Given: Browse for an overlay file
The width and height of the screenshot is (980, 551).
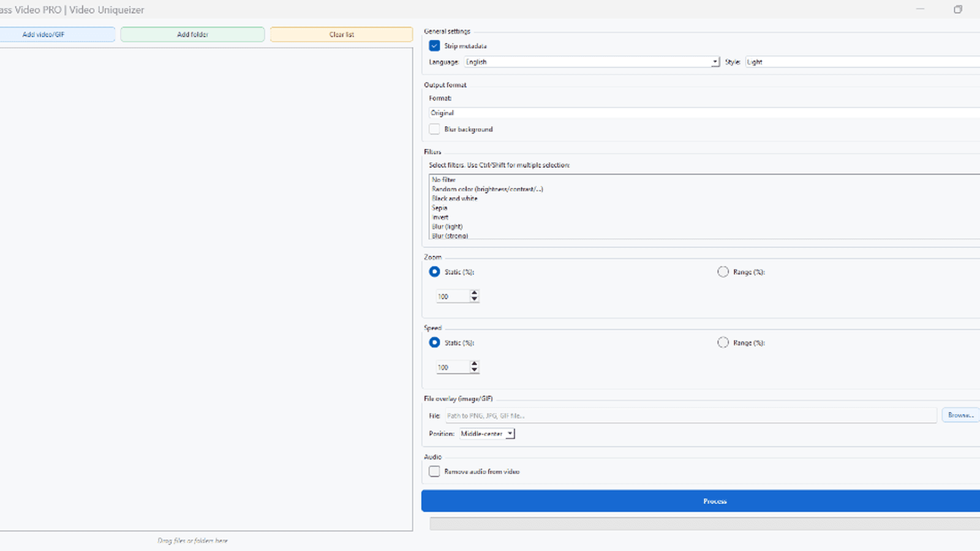Looking at the screenshot, I should (x=960, y=416).
